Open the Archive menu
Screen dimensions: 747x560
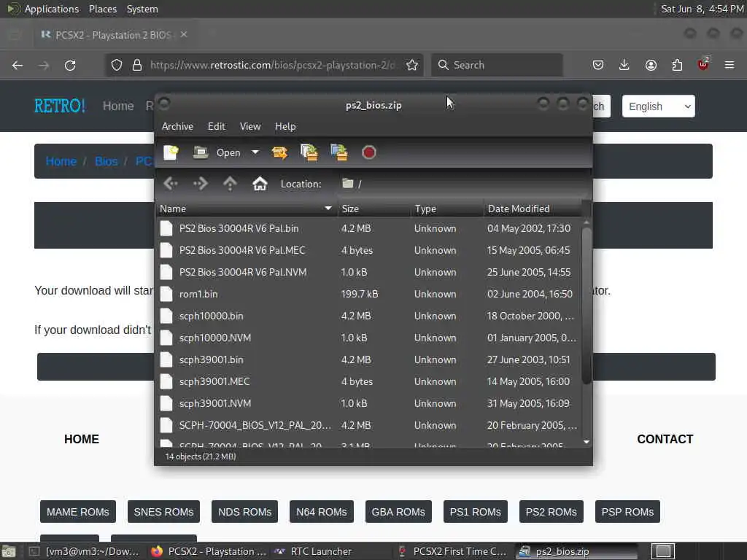177,126
